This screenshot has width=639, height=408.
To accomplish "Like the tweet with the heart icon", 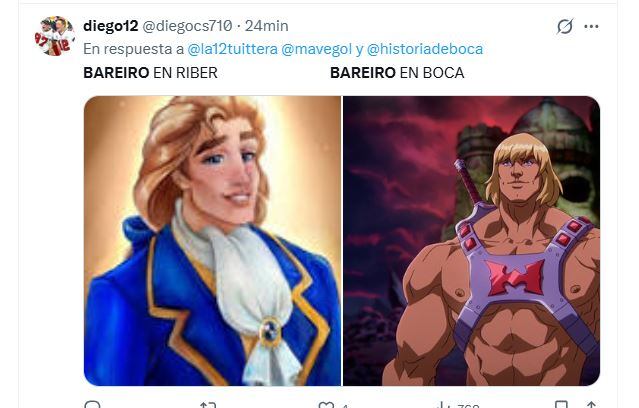I will [x=326, y=405].
